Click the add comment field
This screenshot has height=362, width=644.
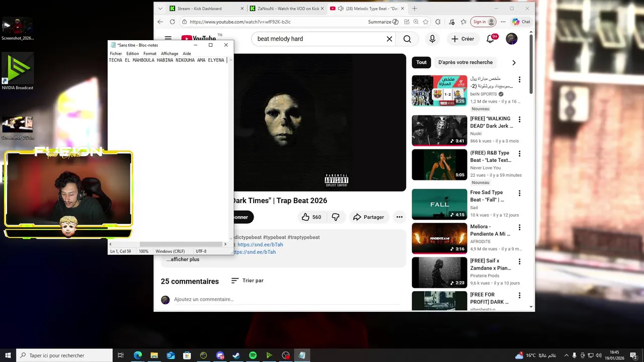(287, 300)
